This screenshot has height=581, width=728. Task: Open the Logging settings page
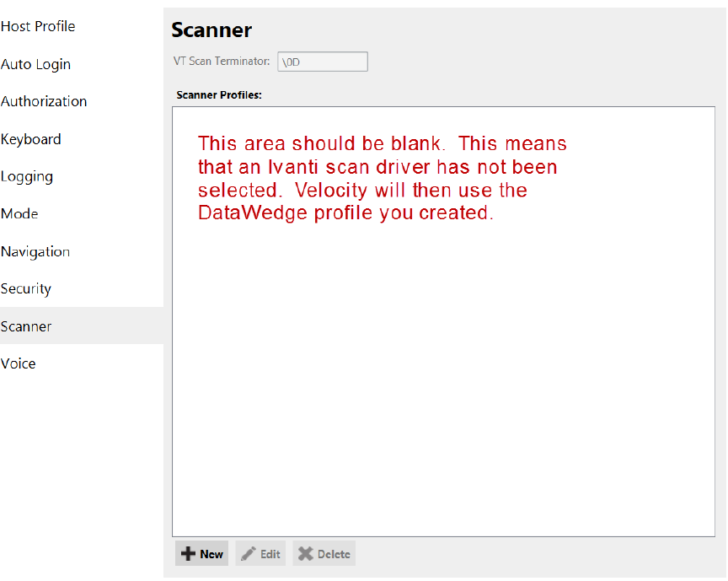click(27, 176)
